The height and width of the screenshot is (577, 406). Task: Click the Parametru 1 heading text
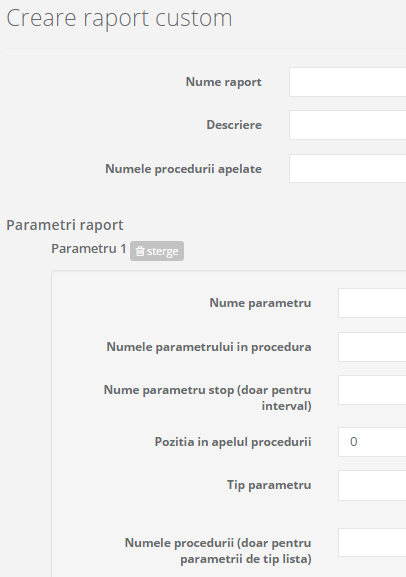[89, 248]
